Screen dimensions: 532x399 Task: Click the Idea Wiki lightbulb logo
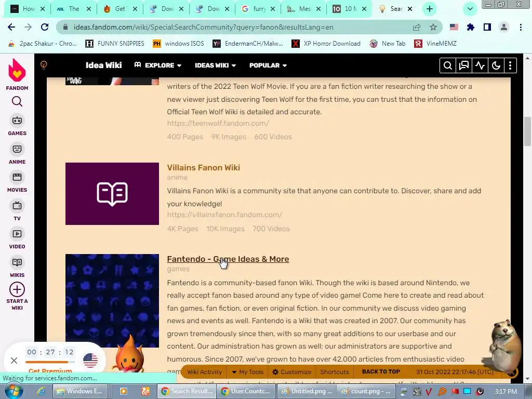click(x=44, y=65)
